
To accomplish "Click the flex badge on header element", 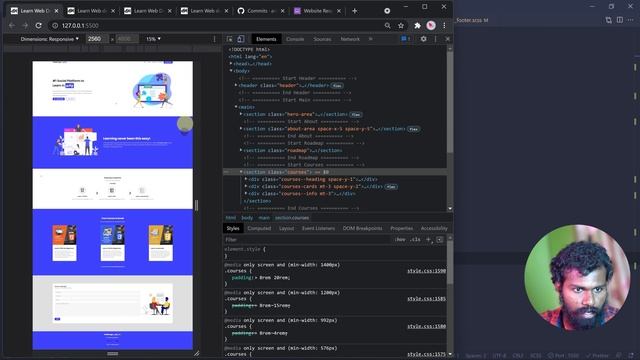I will pyautogui.click(x=337, y=86).
